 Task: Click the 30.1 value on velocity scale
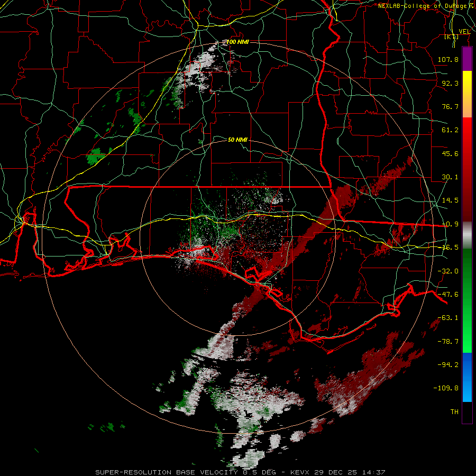[450, 177]
